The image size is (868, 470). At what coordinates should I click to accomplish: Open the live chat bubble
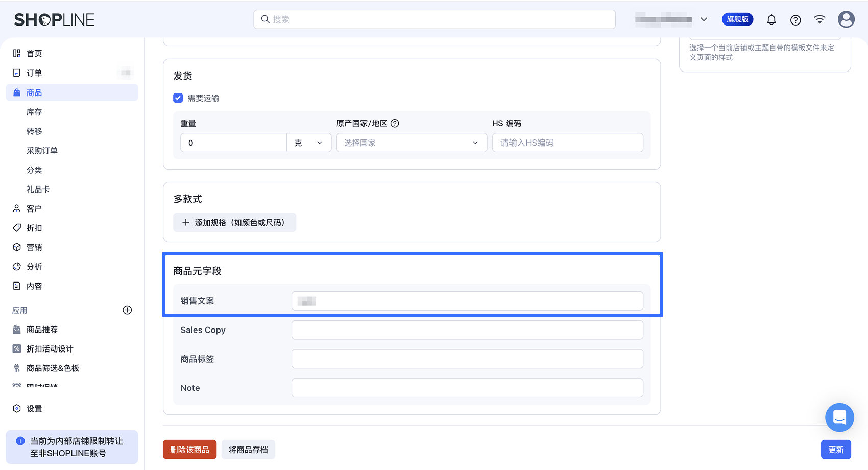point(839,417)
